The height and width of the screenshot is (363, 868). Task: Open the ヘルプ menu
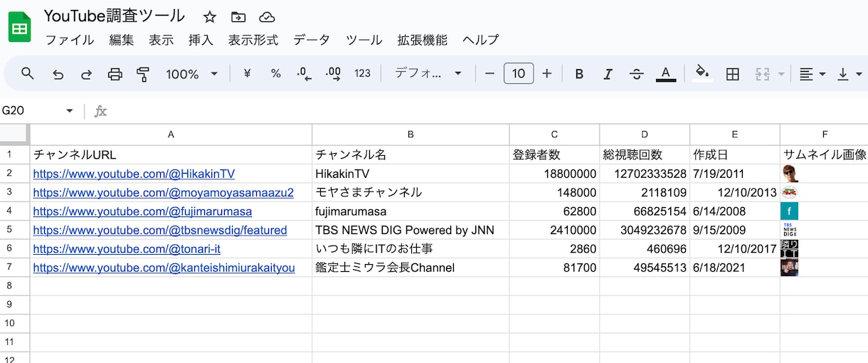tap(481, 40)
